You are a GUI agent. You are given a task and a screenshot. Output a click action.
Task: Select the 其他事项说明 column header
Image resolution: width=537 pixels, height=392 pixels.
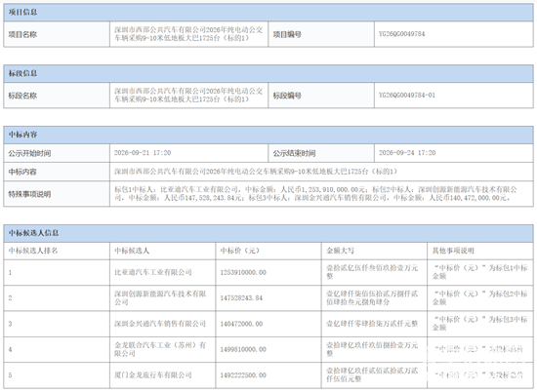[x=480, y=251]
